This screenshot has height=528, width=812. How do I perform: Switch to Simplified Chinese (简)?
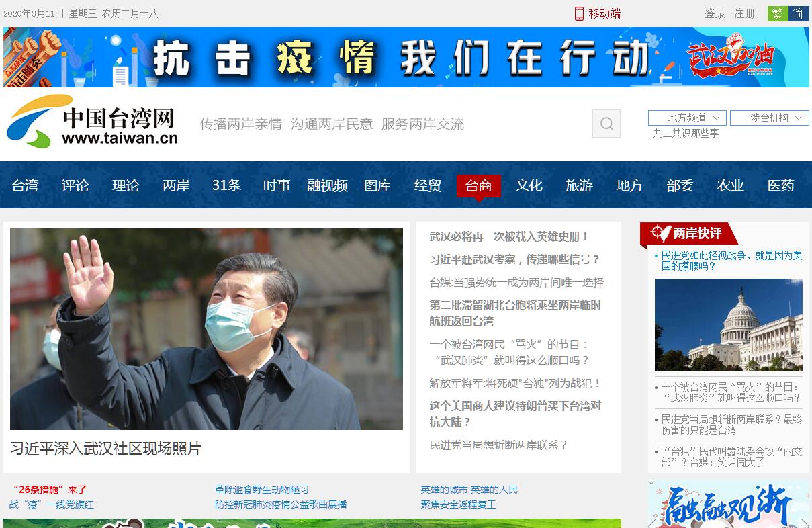(x=798, y=13)
